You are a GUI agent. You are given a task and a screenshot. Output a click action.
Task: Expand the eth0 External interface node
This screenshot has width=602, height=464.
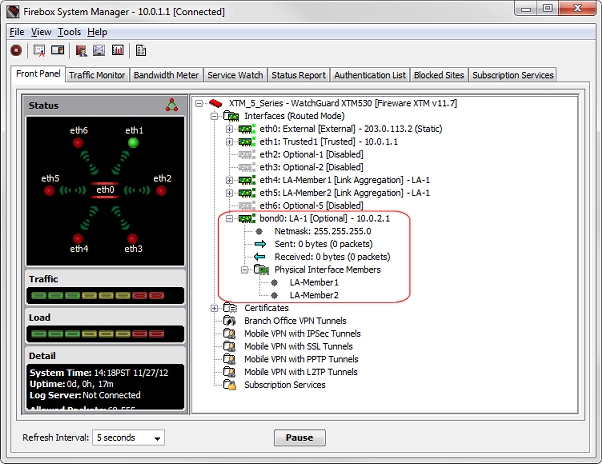229,129
